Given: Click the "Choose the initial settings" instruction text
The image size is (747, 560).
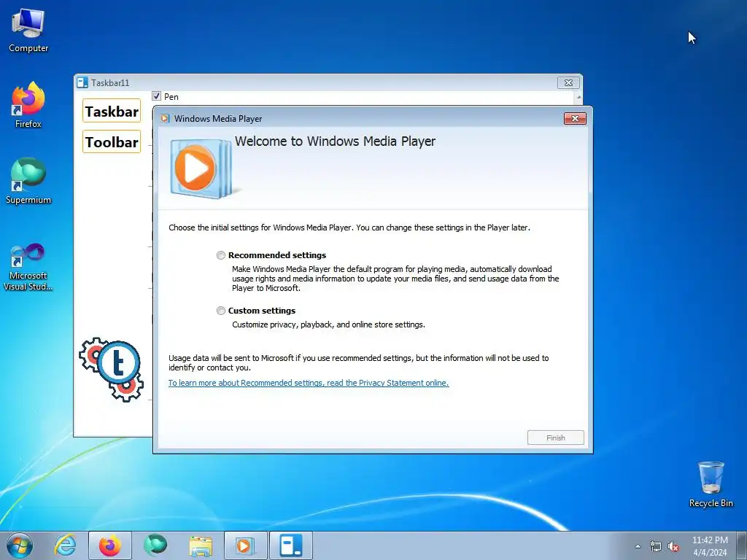Looking at the screenshot, I should pos(349,227).
